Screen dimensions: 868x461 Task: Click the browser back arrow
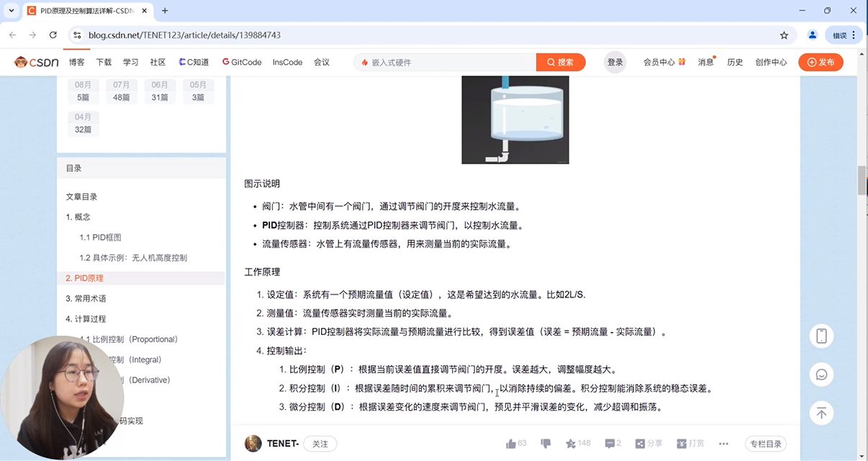(x=12, y=35)
